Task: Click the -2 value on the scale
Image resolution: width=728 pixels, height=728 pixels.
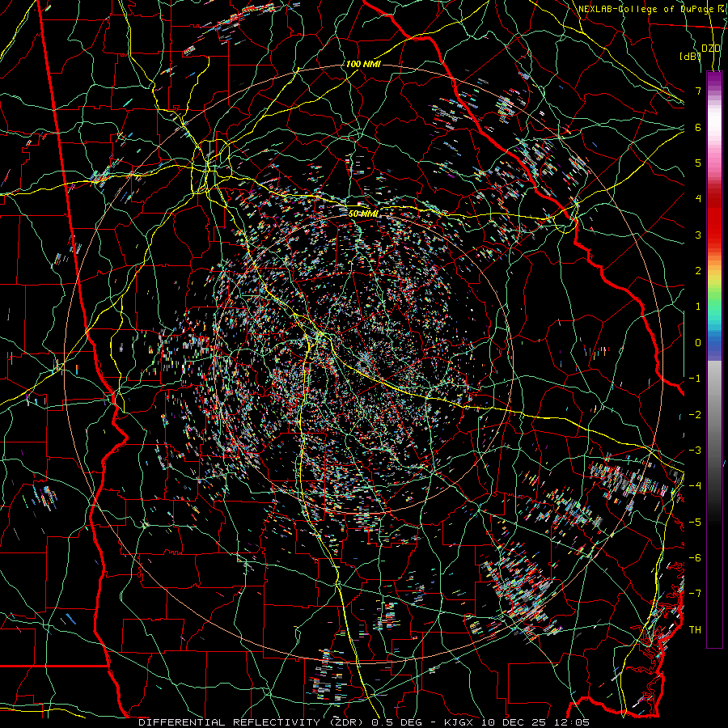Action: tap(695, 415)
